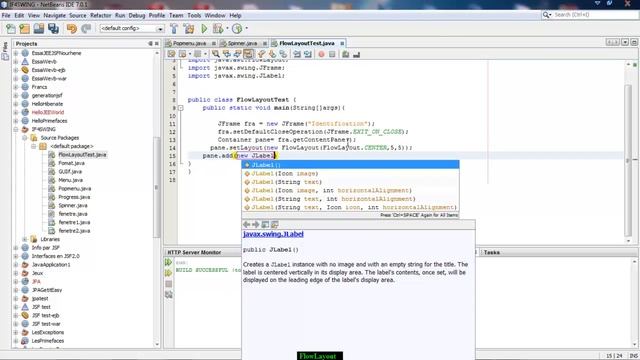Click the javax.swing.JLabel link
The height and width of the screenshot is (360, 640).
(x=273, y=234)
